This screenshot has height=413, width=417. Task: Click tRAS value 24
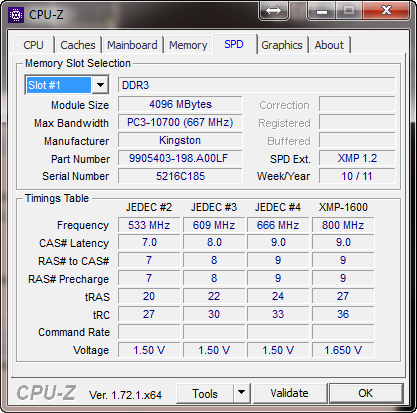[x=278, y=296]
